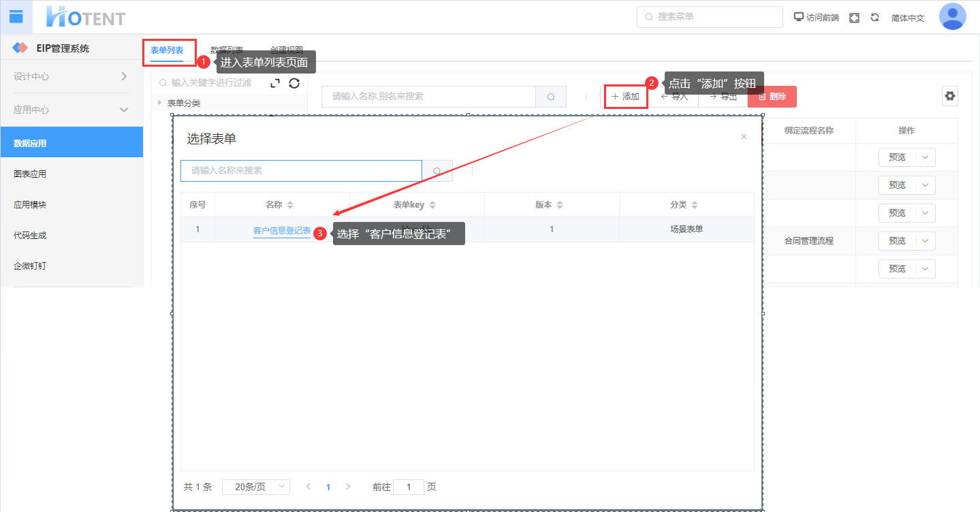Open 数据应用 in the sidebar

click(72, 143)
